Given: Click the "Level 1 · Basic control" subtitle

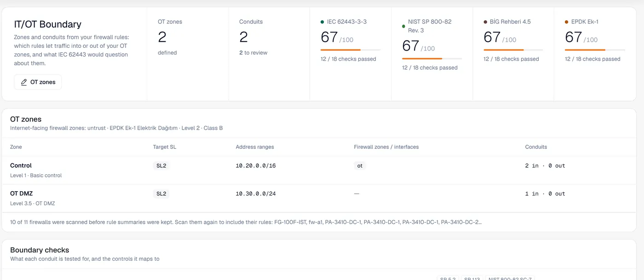Looking at the screenshot, I should tap(36, 175).
